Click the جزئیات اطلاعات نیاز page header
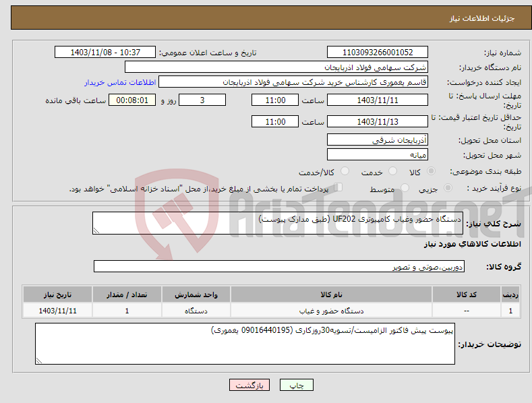Image resolution: width=532 pixels, height=403 pixels. click(482, 18)
